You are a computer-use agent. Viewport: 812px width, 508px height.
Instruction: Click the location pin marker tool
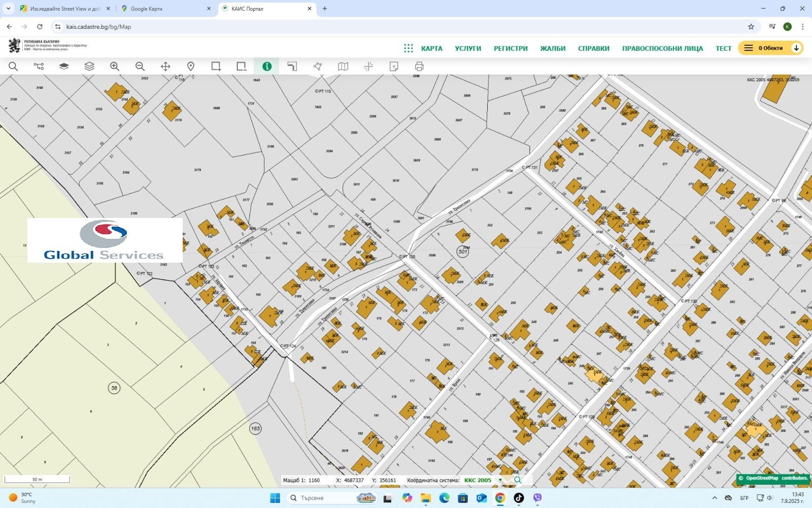(x=191, y=67)
